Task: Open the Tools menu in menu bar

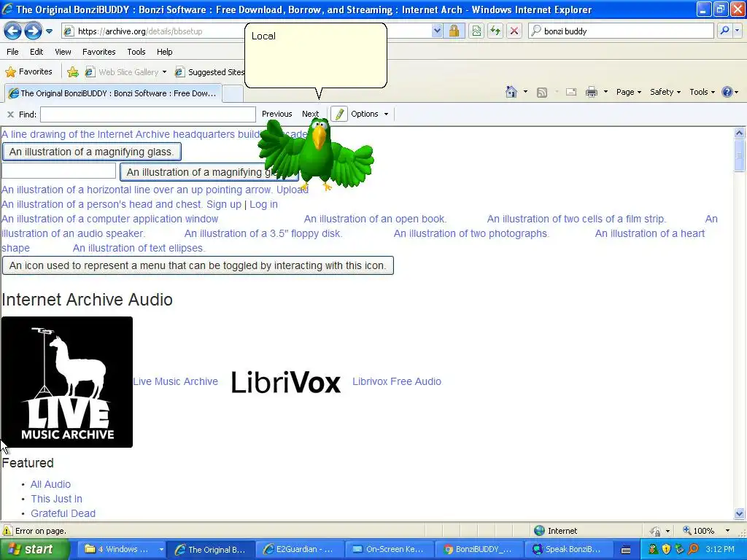Action: (x=136, y=52)
